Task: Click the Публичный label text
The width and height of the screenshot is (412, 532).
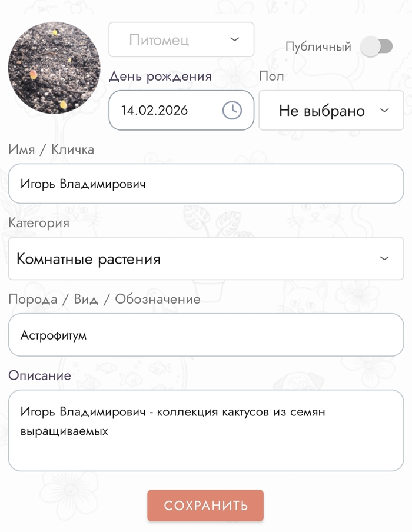Action: point(318,45)
